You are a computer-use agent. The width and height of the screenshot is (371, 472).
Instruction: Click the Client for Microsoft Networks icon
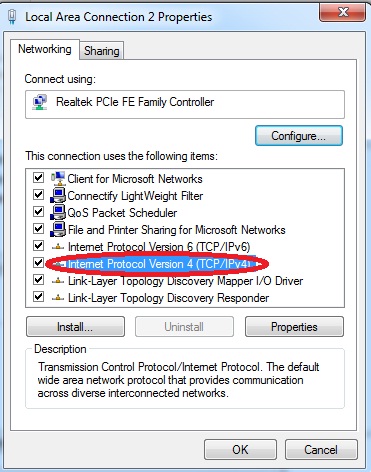[x=58, y=178]
